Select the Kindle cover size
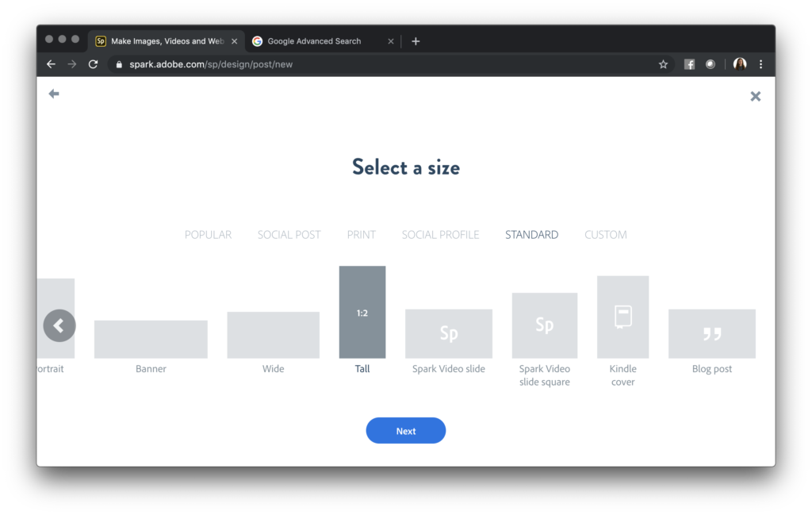Viewport: 812px width, 515px height. click(623, 316)
